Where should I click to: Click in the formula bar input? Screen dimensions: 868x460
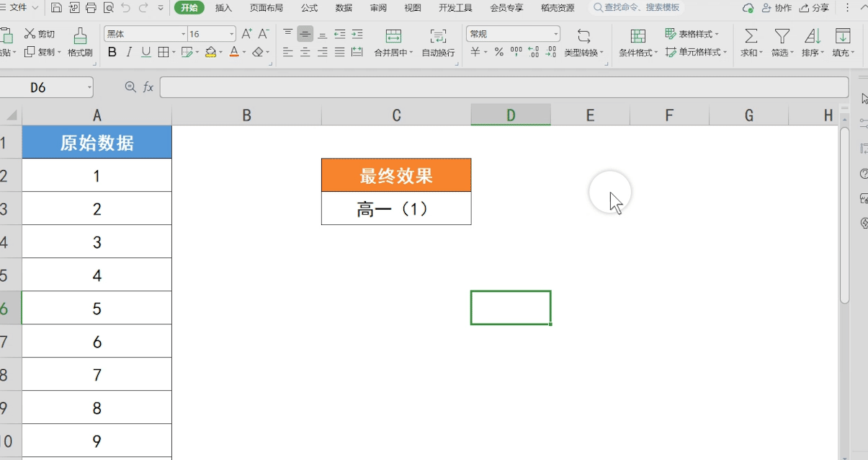[x=504, y=87]
